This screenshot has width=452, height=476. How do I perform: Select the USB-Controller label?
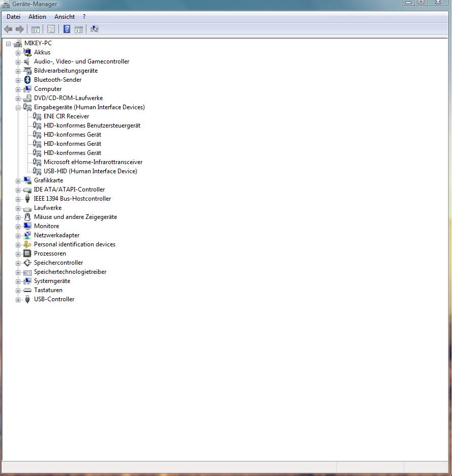54,299
